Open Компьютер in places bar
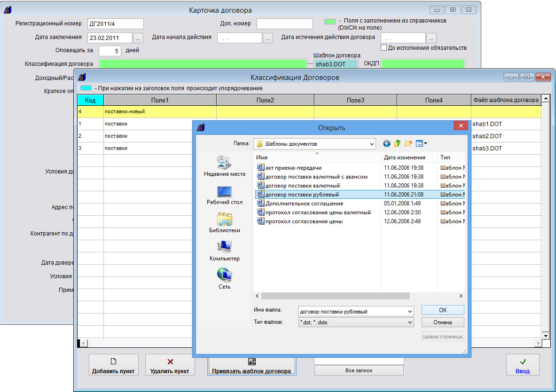This screenshot has height=392, width=556. pos(225,251)
